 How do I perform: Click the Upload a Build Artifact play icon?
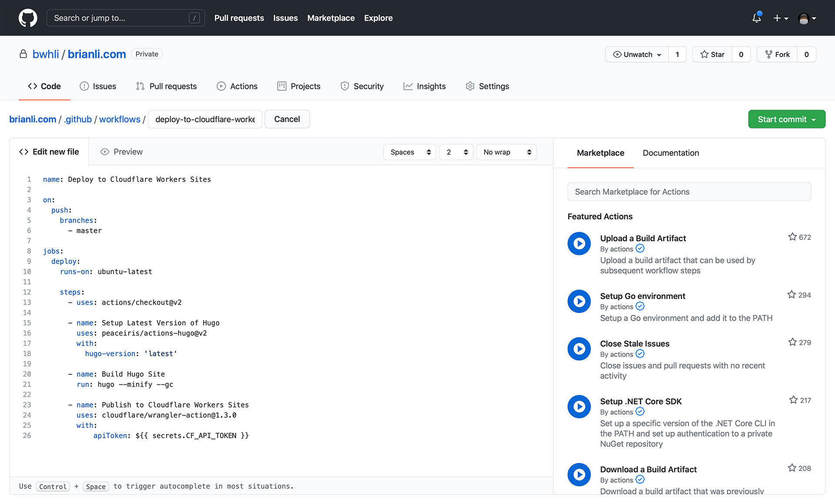(x=579, y=244)
